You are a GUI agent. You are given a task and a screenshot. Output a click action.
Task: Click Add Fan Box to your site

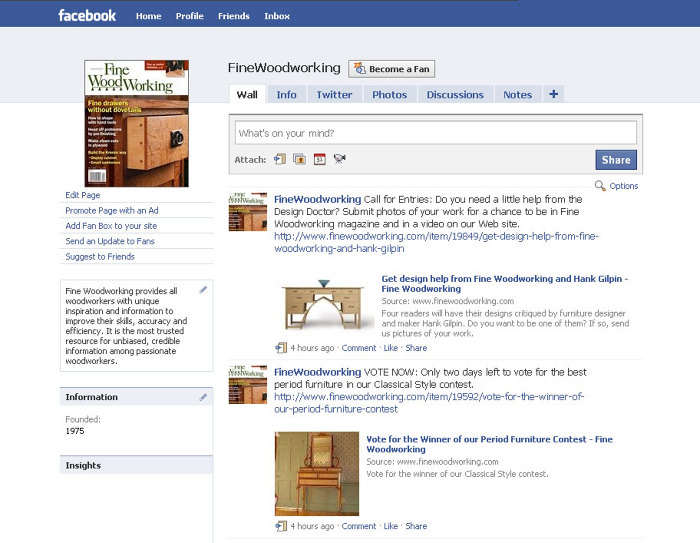coord(111,226)
